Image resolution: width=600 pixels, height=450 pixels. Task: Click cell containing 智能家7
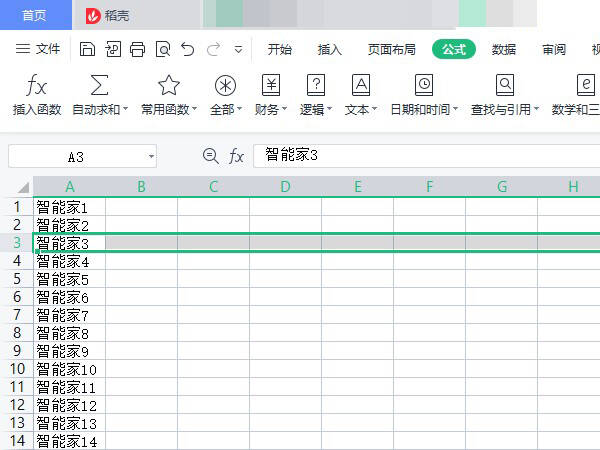click(69, 315)
